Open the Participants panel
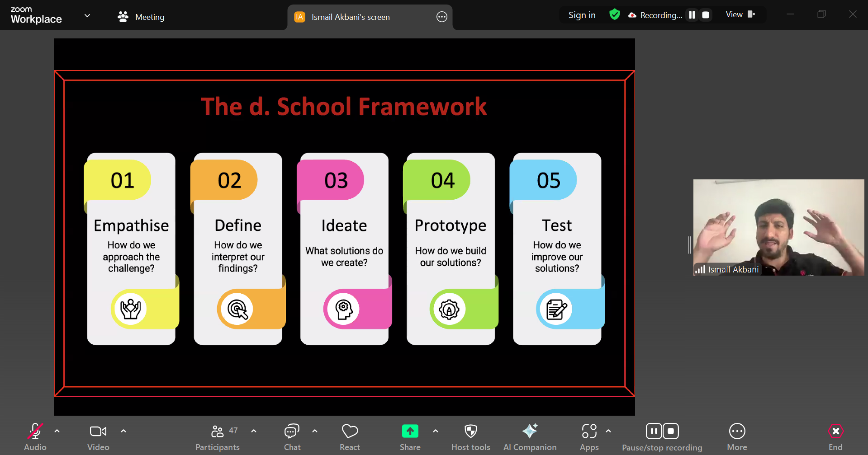The height and width of the screenshot is (455, 868). click(218, 436)
